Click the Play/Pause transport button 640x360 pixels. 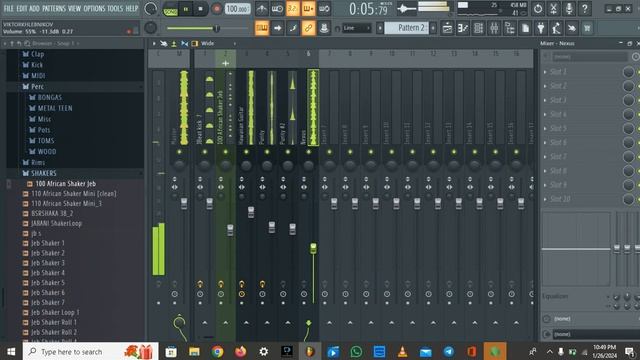tap(186, 9)
